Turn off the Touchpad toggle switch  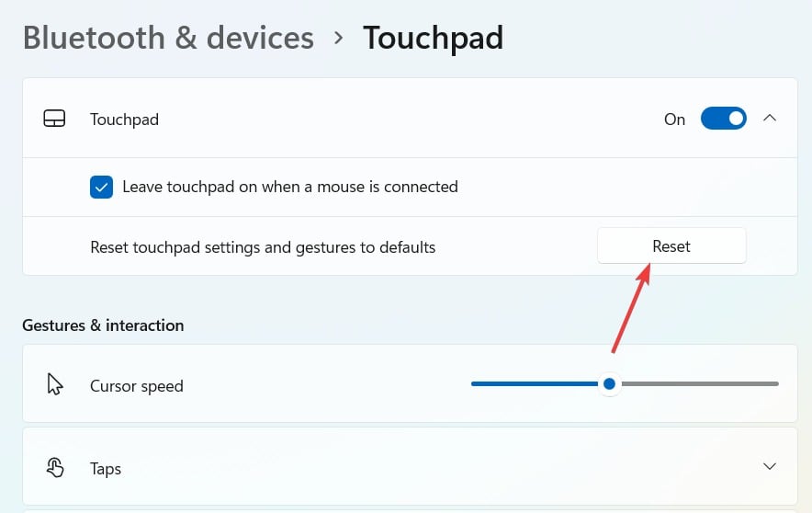[x=723, y=119]
